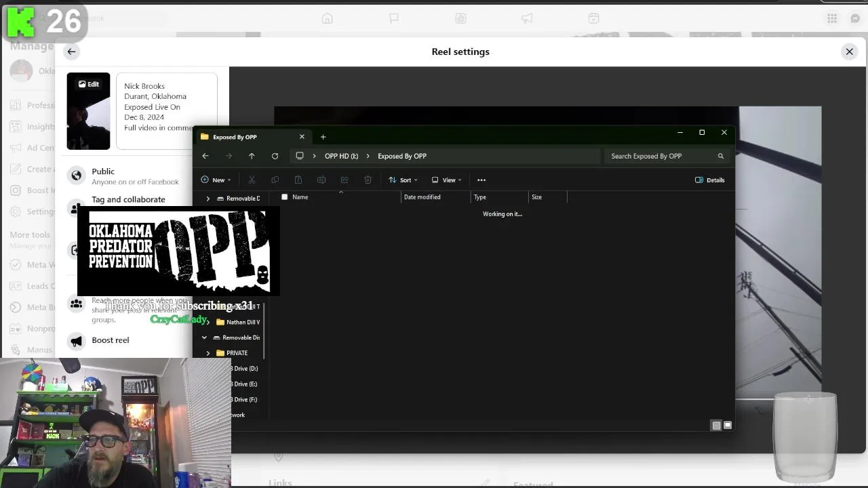
Task: Click the Share icon in Explorer toolbar
Action: (x=344, y=180)
